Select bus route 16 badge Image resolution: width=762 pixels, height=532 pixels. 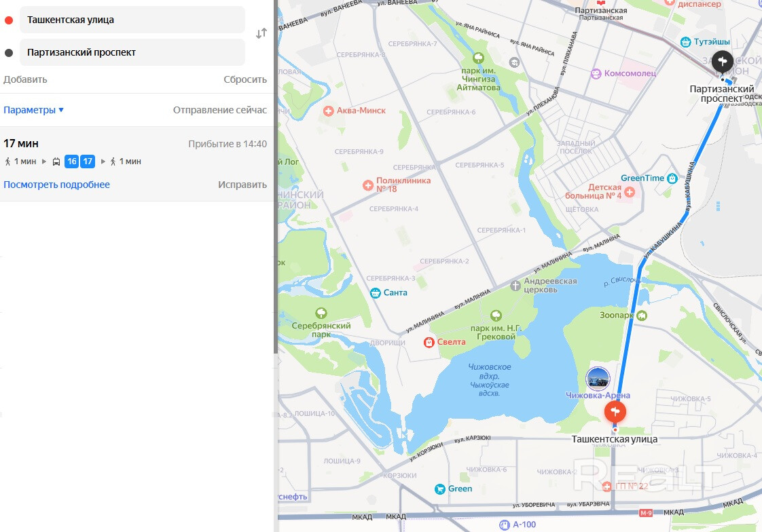[72, 161]
